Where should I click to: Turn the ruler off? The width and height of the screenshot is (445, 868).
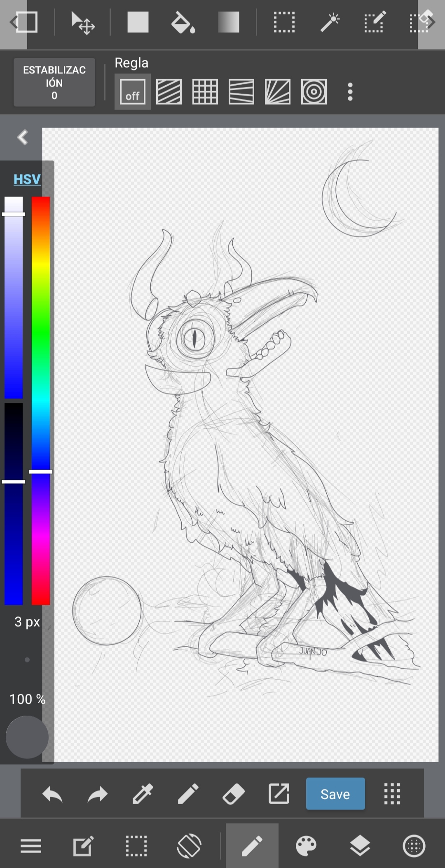[x=133, y=91]
